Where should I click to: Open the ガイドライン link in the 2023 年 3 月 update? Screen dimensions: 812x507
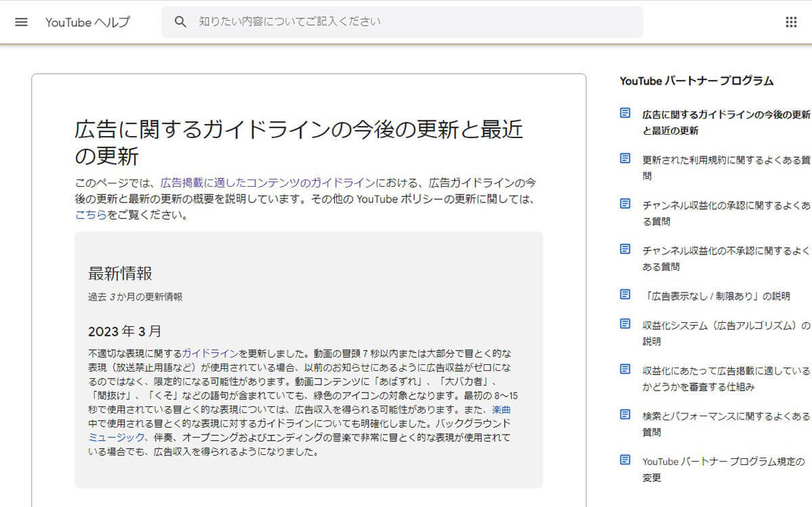pyautogui.click(x=210, y=353)
